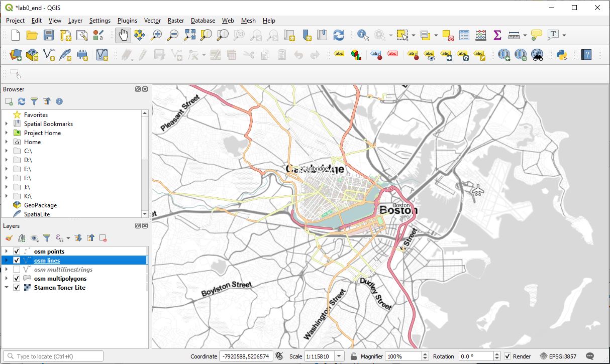Open the Plugins menu
This screenshot has height=364, width=610.
(128, 21)
